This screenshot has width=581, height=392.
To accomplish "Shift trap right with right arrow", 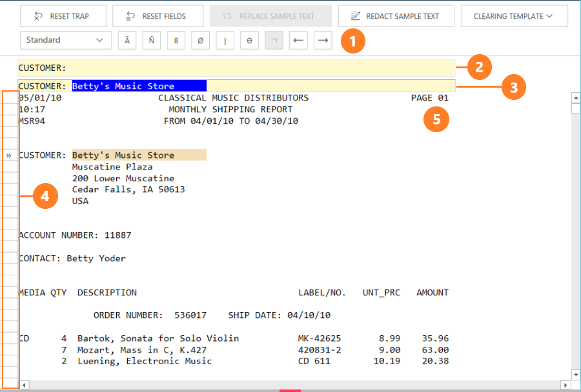I will [323, 40].
